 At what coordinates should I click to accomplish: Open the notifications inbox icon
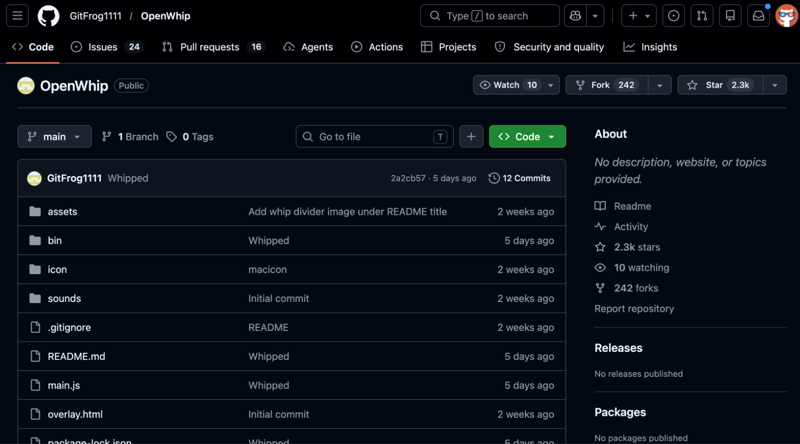point(759,16)
